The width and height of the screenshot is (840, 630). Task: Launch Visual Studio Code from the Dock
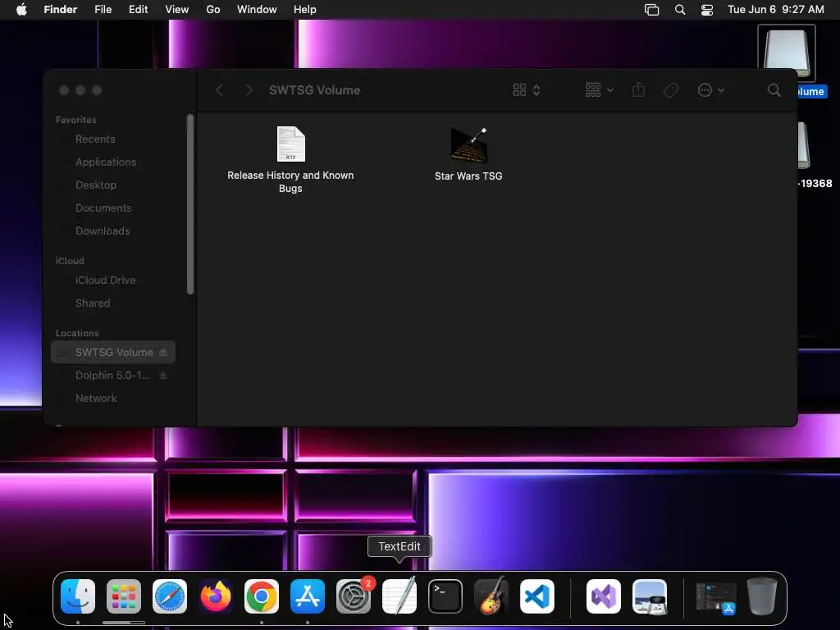(x=537, y=596)
